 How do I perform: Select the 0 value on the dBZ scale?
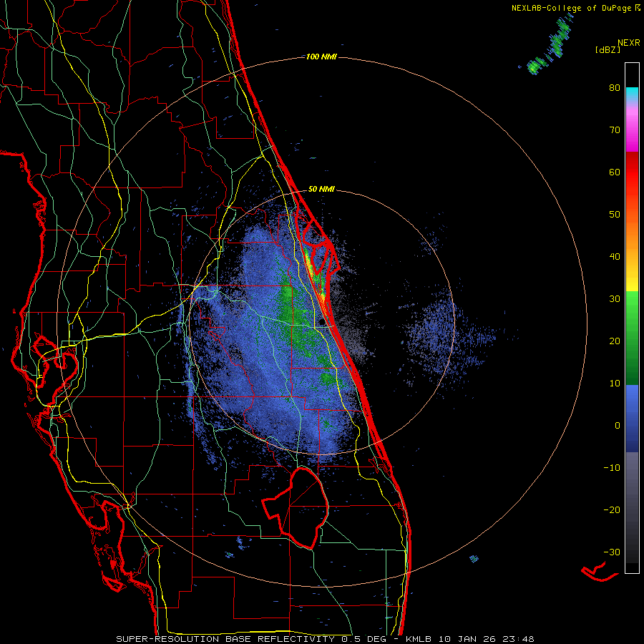pyautogui.click(x=618, y=426)
